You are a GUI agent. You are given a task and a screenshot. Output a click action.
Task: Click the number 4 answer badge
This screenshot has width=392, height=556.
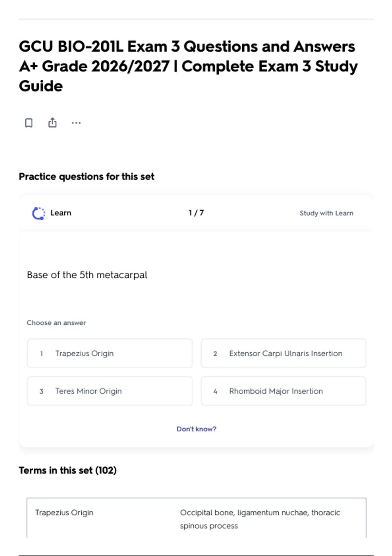tap(215, 391)
